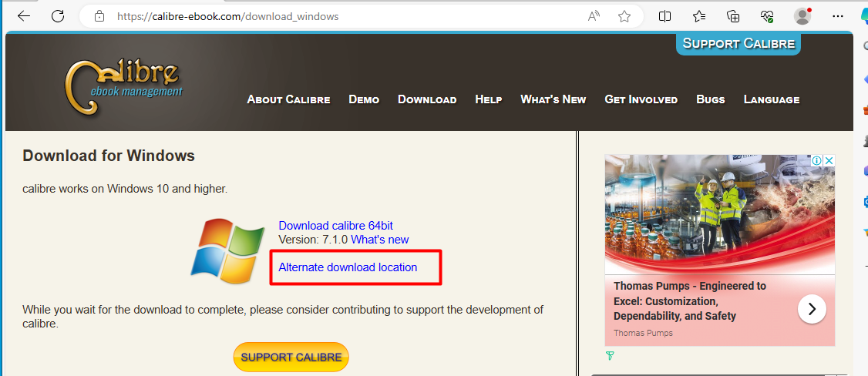Click the ad's factory workers image
The width and height of the screenshot is (868, 376).
720,214
